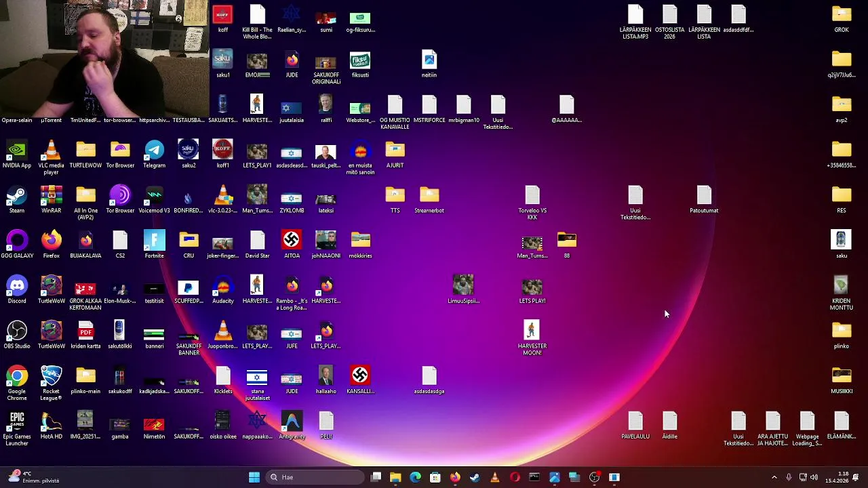This screenshot has width=868, height=488.
Task: Open the OG MUISTIO KANAVALLE document
Action: (395, 112)
